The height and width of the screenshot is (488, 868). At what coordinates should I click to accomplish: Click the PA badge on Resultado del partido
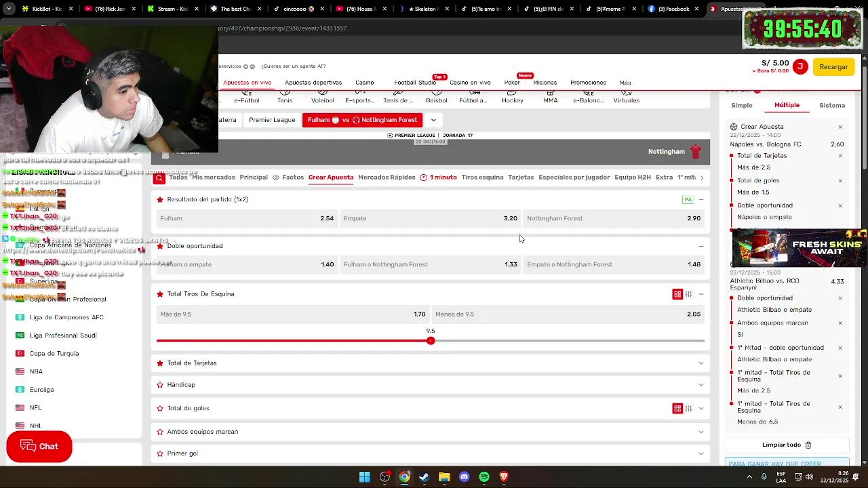click(688, 199)
